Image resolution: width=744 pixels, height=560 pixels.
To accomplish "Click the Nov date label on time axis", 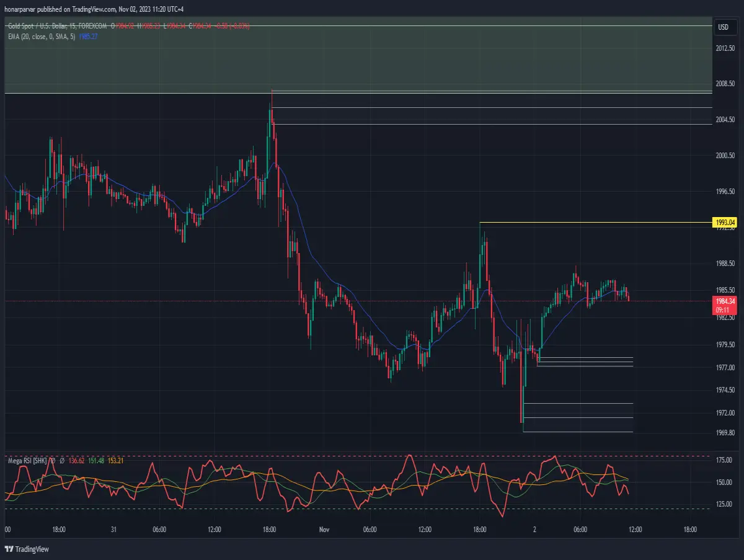I will [x=324, y=530].
